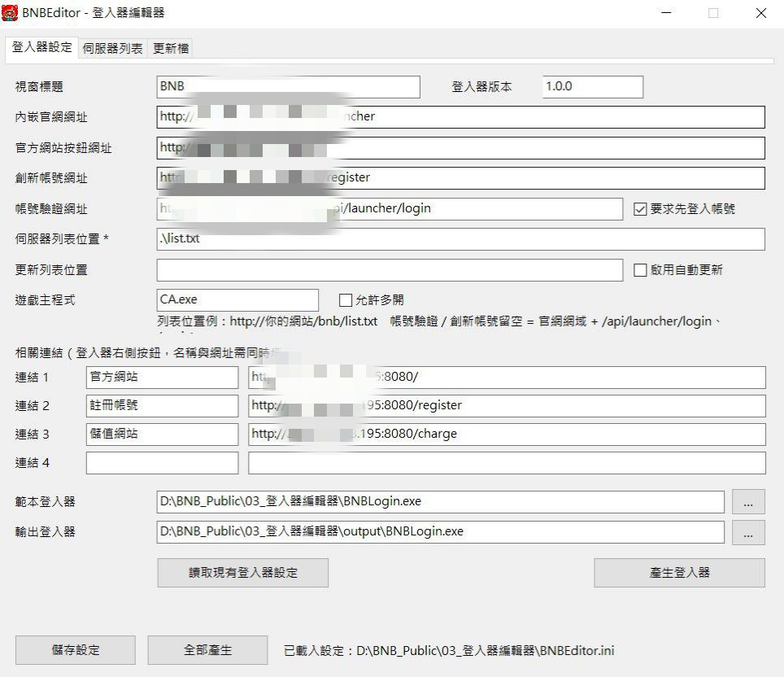Browse for the 範本登入器 file path
784x677 pixels.
pyautogui.click(x=748, y=502)
